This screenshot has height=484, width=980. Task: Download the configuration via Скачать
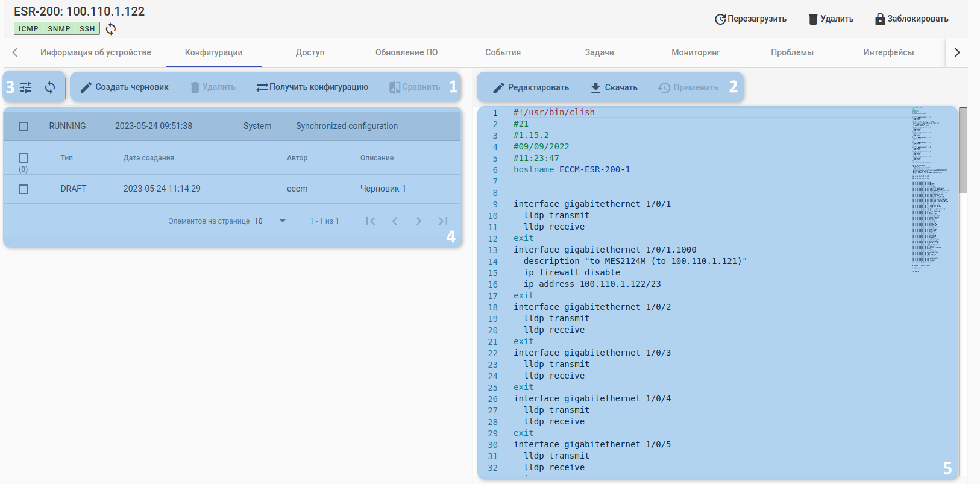coord(614,87)
